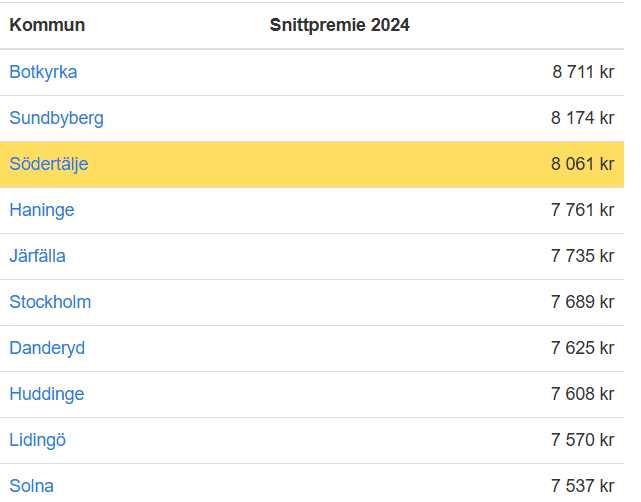Select the 7 761 kr Haninge premium
Image resolution: width=641 pixels, height=502 pixels.
[x=583, y=210]
